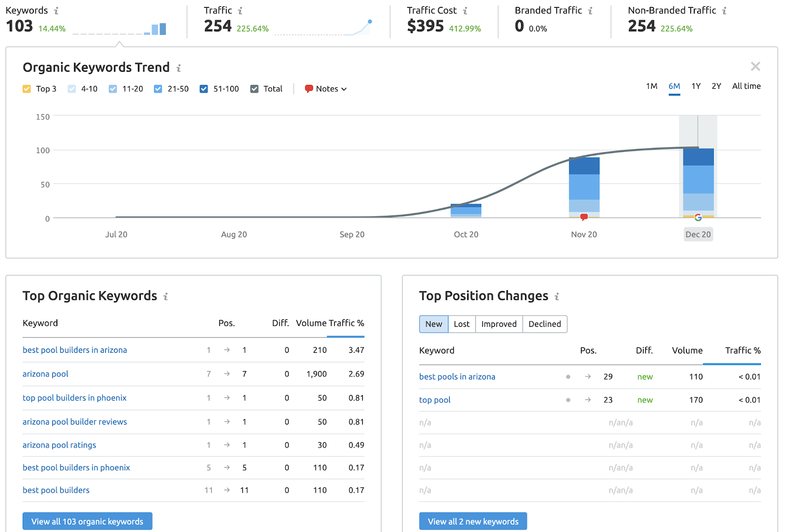Image resolution: width=785 pixels, height=532 pixels.
Task: Select the All time range
Action: (746, 86)
